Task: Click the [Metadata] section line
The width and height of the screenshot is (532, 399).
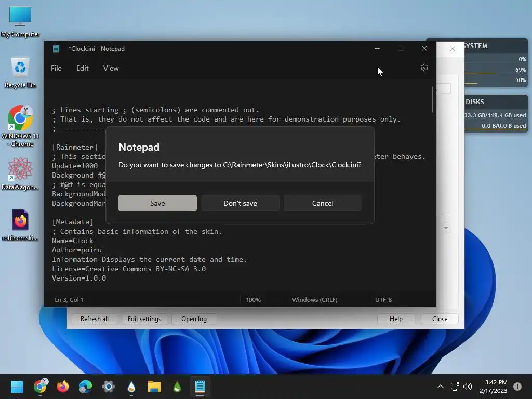Action: (x=73, y=222)
